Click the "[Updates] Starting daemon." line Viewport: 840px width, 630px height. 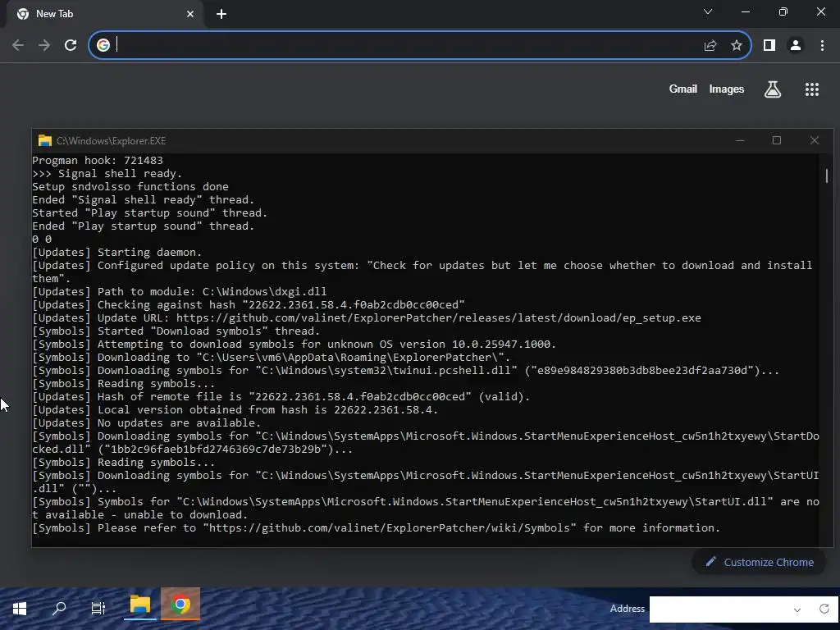pos(116,253)
